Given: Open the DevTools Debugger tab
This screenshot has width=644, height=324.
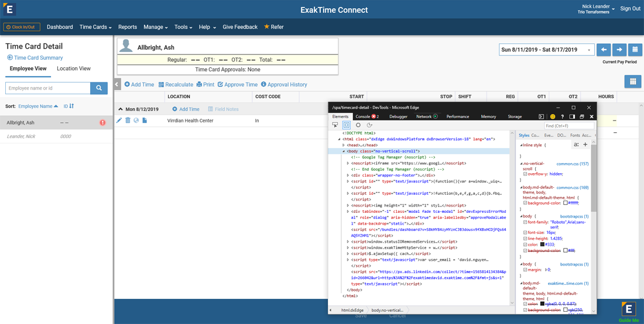Looking at the screenshot, I should [398, 116].
